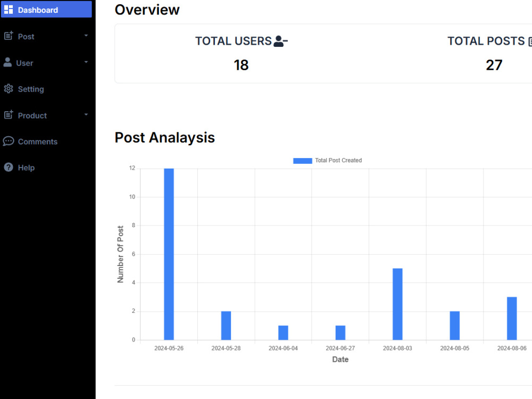The width and height of the screenshot is (532, 399).
Task: Click the Dashboard grid icon
Action: click(x=9, y=10)
